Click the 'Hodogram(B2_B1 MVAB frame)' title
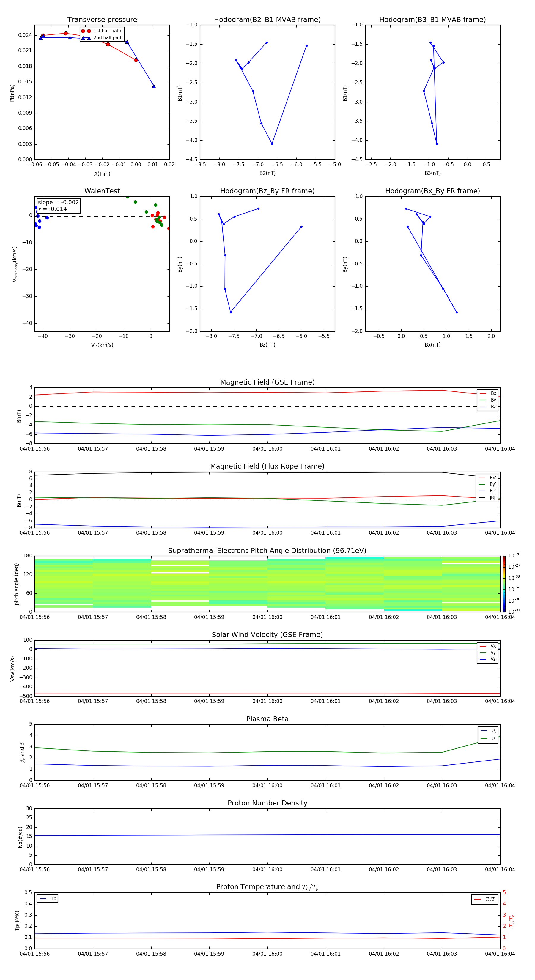 (x=267, y=20)
